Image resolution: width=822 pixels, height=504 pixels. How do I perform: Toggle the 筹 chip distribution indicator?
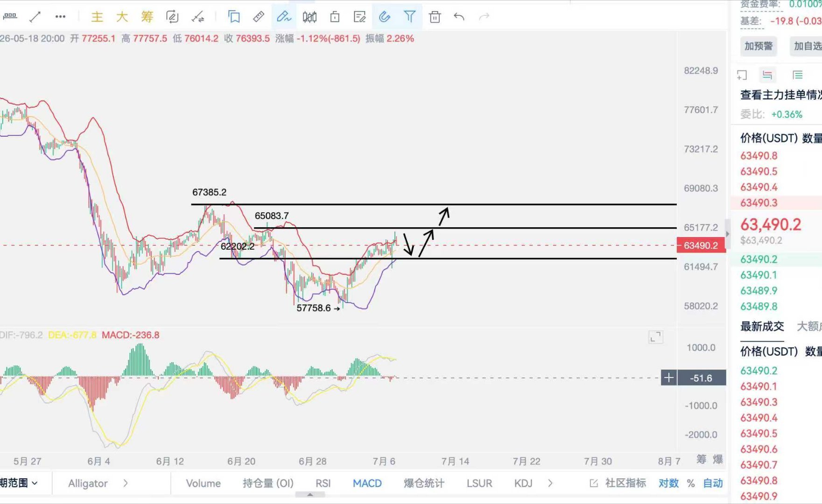147,17
